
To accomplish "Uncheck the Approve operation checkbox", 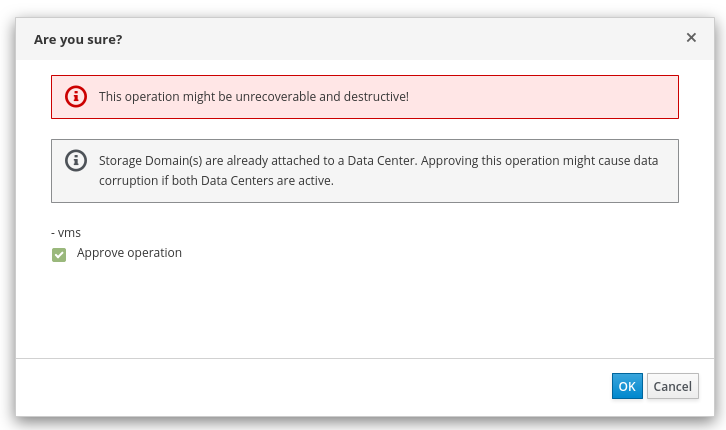I will tap(59, 254).
